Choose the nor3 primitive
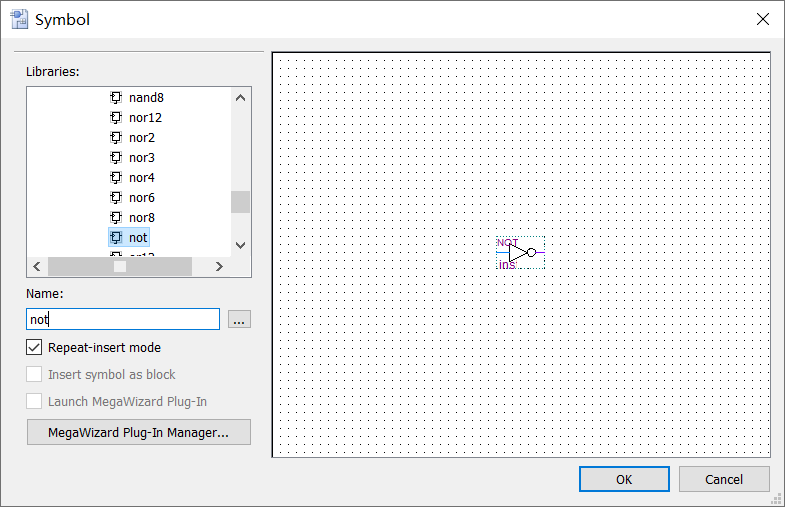The image size is (785, 507). click(142, 158)
